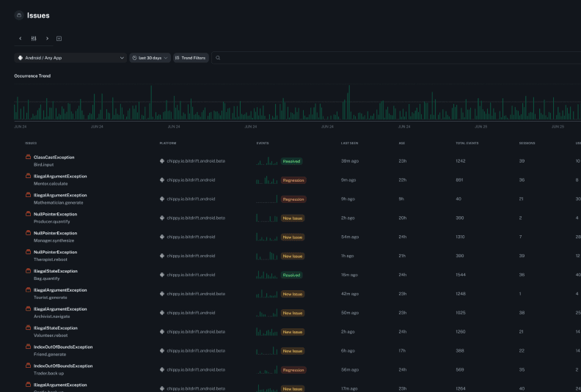Open the sliders settings icon in toolbar
Viewport: 581px width, 392px height.
tap(34, 38)
